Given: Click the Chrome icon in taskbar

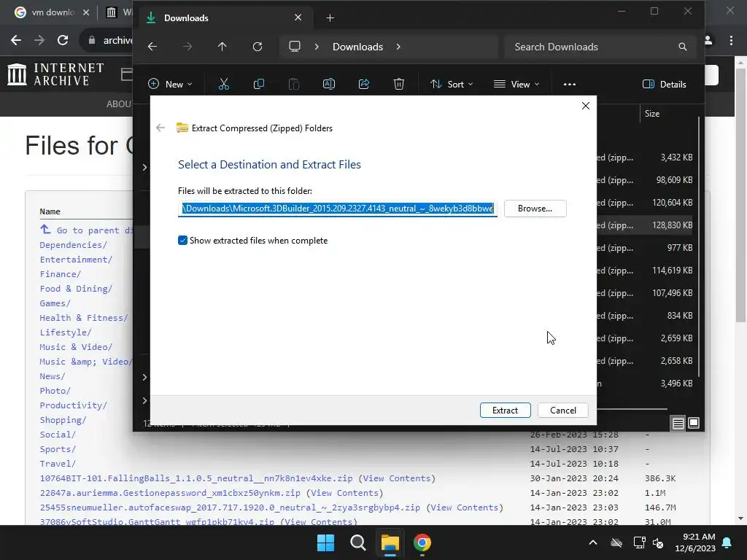Looking at the screenshot, I should (422, 542).
